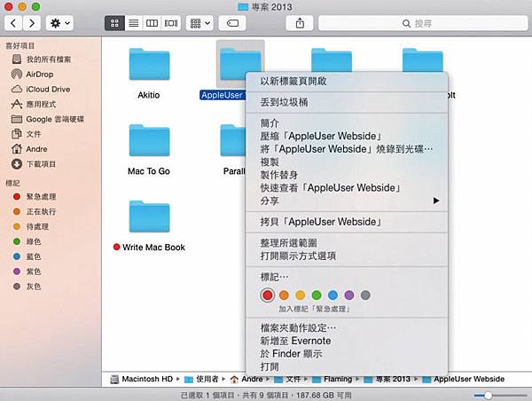Click Macintosh HD in the path bar
The image size is (532, 401).
pyautogui.click(x=142, y=379)
